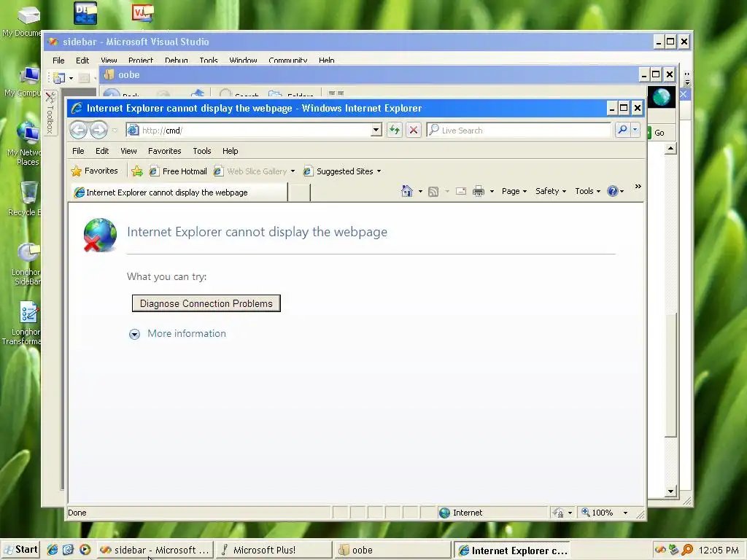747x560 pixels.
Task: Open a new blank tab
Action: coord(299,192)
